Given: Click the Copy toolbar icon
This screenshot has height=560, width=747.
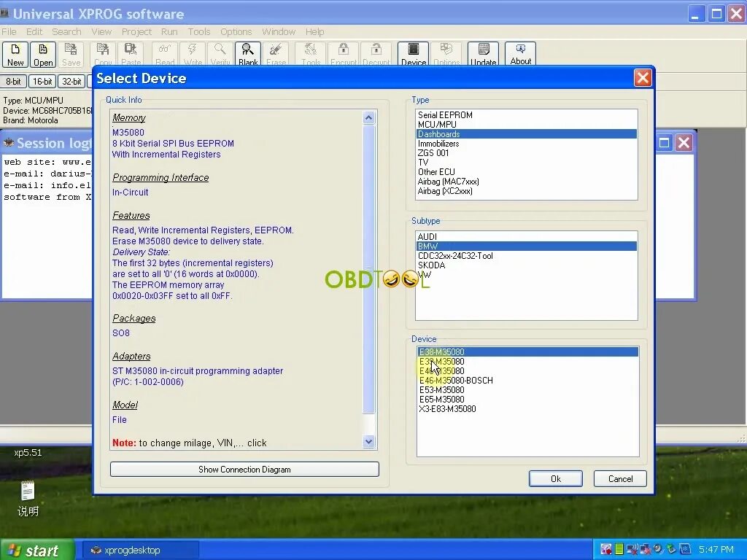Looking at the screenshot, I should [103, 54].
